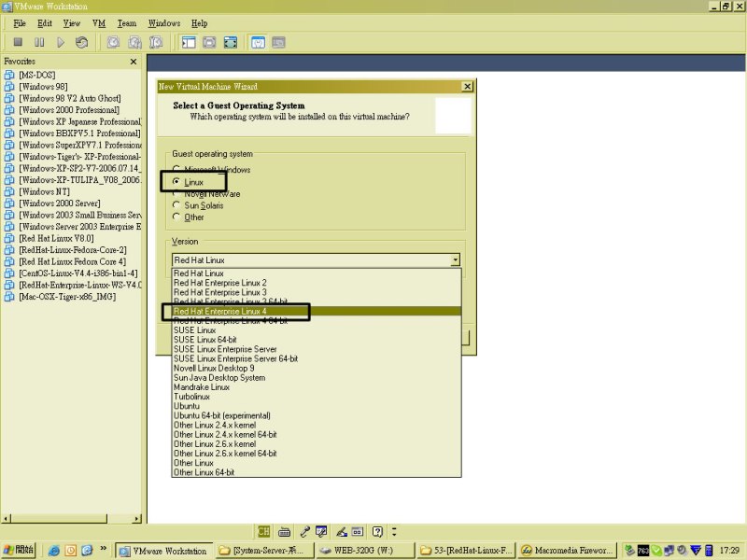Image resolution: width=747 pixels, height=560 pixels.
Task: Choose Red Hat Enterprise Linux 3
Action: pos(317,292)
